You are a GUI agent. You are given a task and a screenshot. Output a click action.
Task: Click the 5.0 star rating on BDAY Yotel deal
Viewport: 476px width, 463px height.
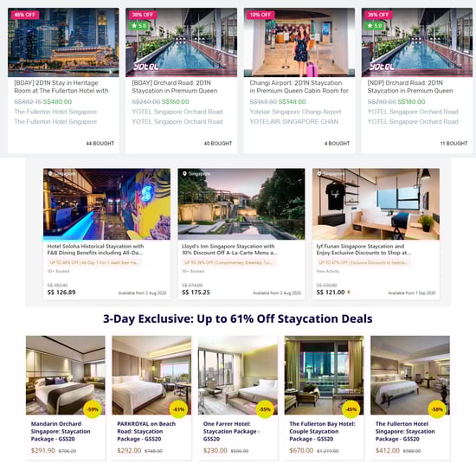pyautogui.click(x=139, y=25)
